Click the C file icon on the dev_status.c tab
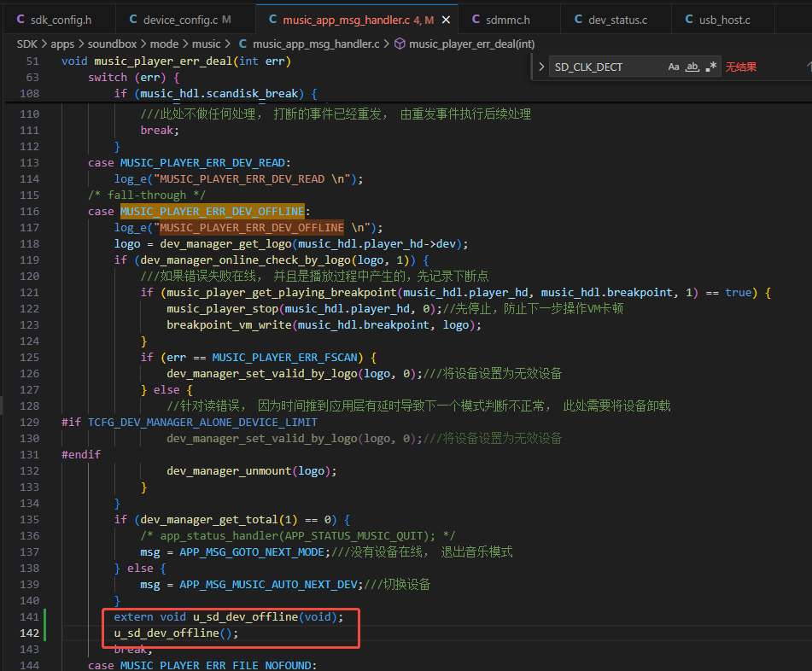The width and height of the screenshot is (812, 671). point(578,20)
